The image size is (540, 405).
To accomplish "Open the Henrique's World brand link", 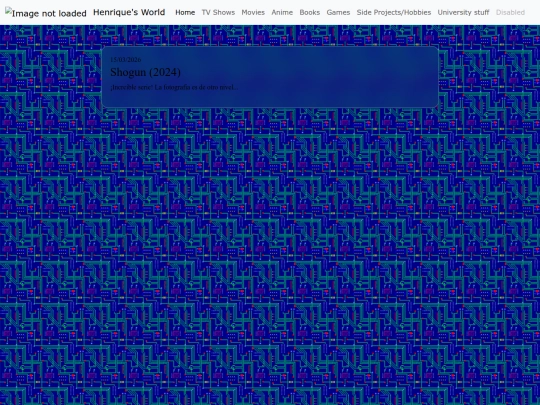I will click(129, 12).
